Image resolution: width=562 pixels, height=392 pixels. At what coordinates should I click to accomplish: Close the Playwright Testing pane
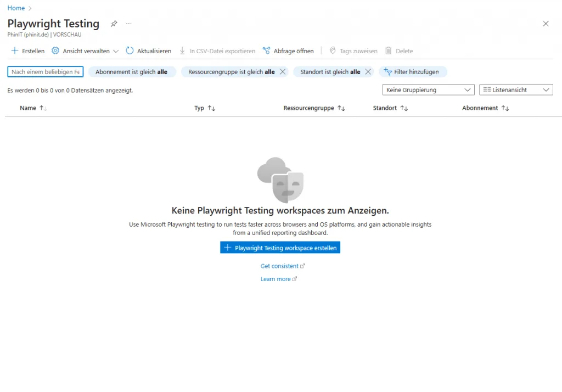tap(546, 24)
